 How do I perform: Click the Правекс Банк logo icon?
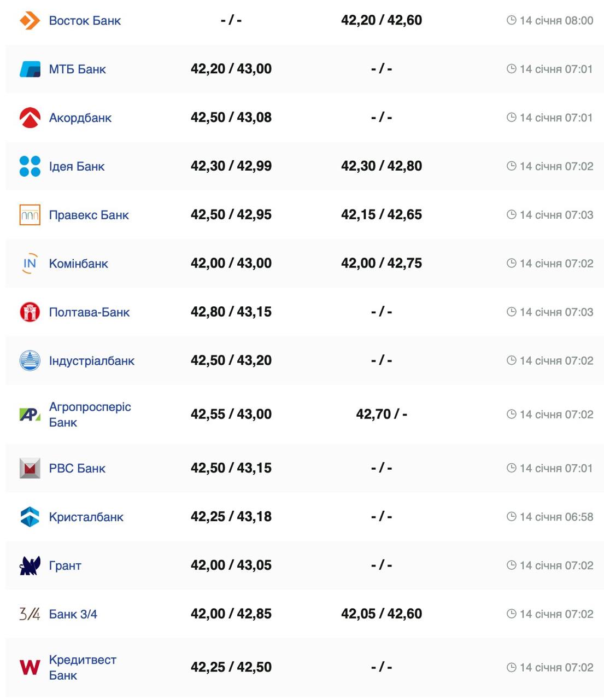pyautogui.click(x=30, y=215)
